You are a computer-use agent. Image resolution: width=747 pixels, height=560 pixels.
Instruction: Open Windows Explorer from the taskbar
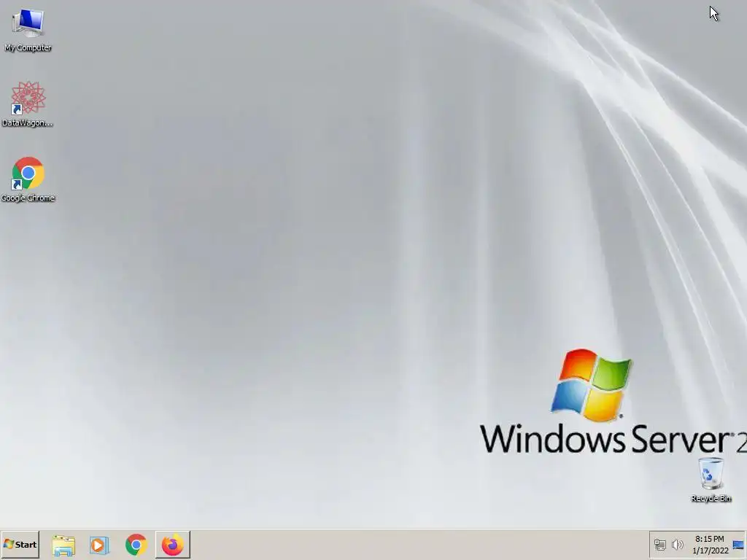tap(63, 545)
